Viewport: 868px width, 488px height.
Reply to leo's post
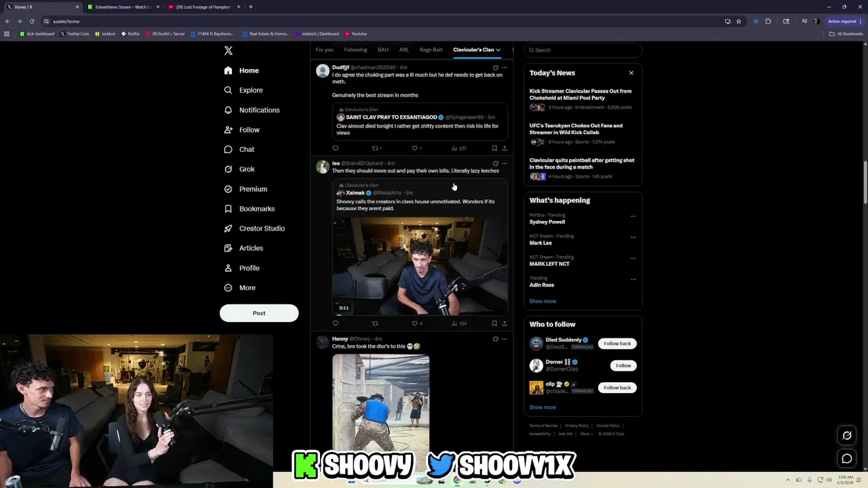click(335, 323)
